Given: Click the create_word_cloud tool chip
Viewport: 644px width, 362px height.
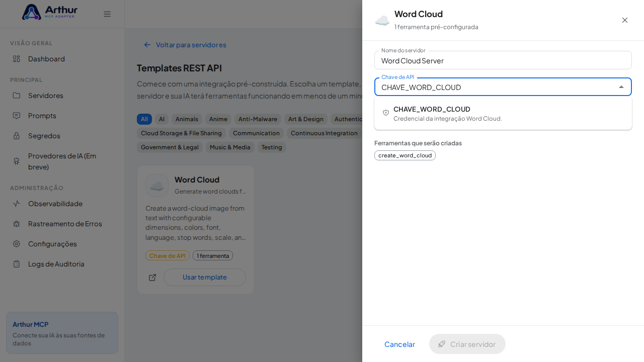Looking at the screenshot, I should coord(405,155).
